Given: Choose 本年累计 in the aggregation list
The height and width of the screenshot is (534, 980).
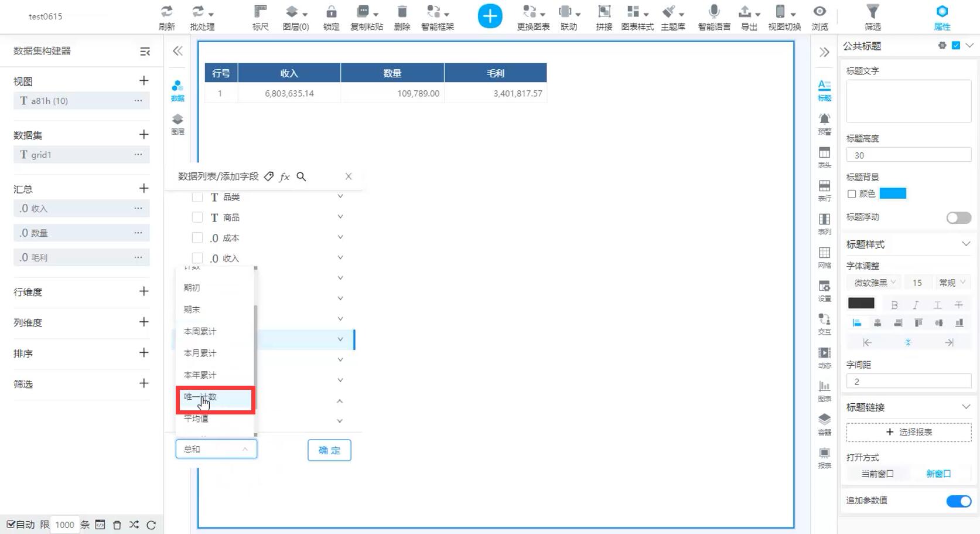Looking at the screenshot, I should click(215, 375).
